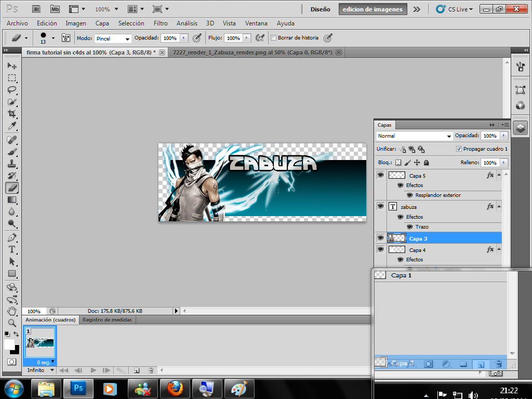Select the Rectangle shape tool

(x=12, y=273)
